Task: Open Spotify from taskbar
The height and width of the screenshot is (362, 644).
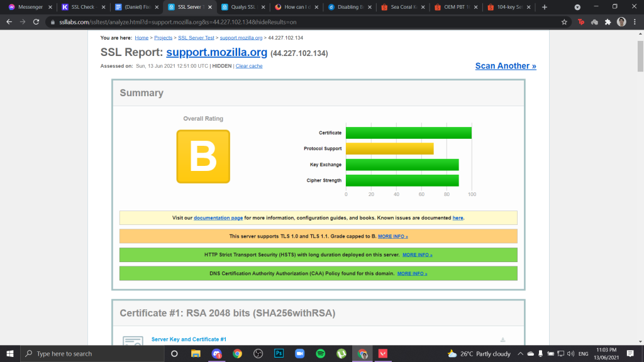Action: (x=320, y=353)
